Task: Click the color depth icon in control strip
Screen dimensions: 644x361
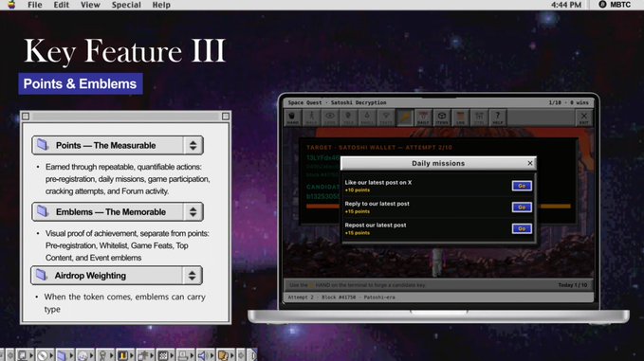Action: pos(122,355)
